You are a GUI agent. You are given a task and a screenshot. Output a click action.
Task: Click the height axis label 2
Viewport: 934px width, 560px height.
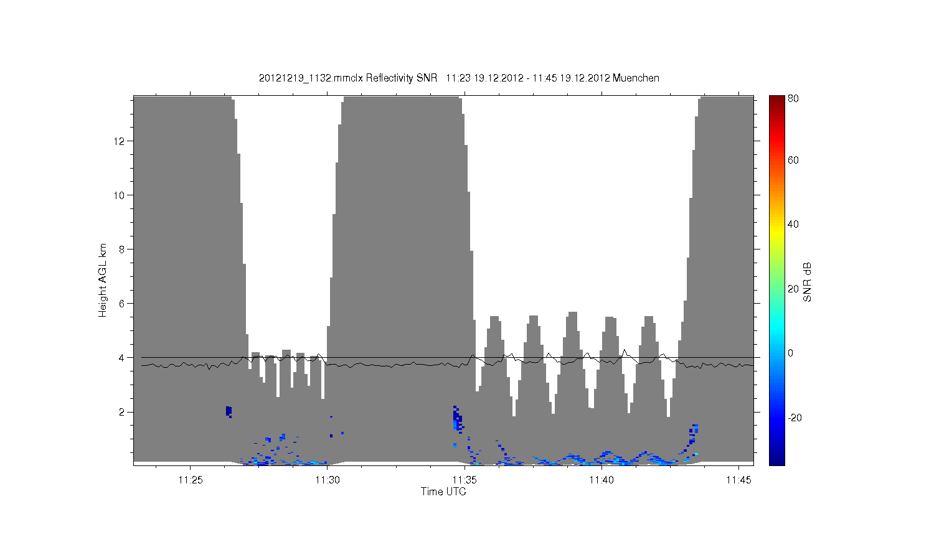(x=123, y=412)
